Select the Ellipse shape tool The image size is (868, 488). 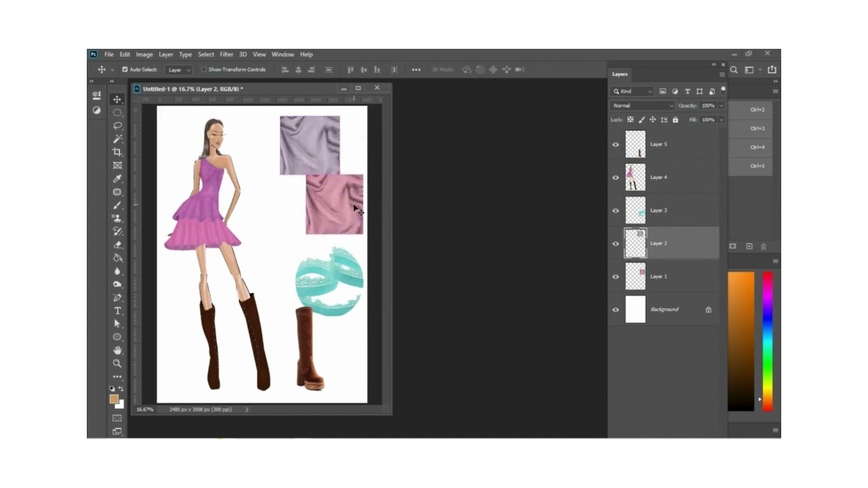117,338
